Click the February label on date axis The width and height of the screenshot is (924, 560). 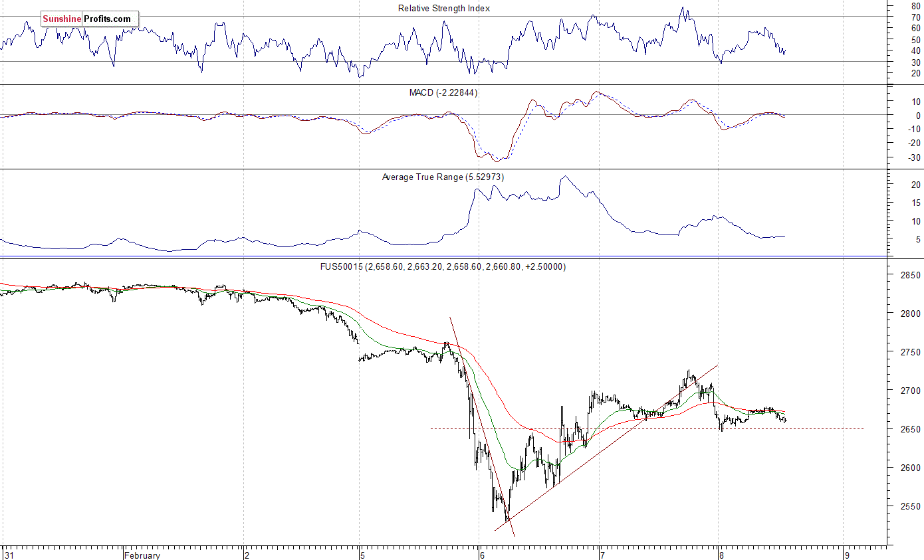pyautogui.click(x=142, y=555)
